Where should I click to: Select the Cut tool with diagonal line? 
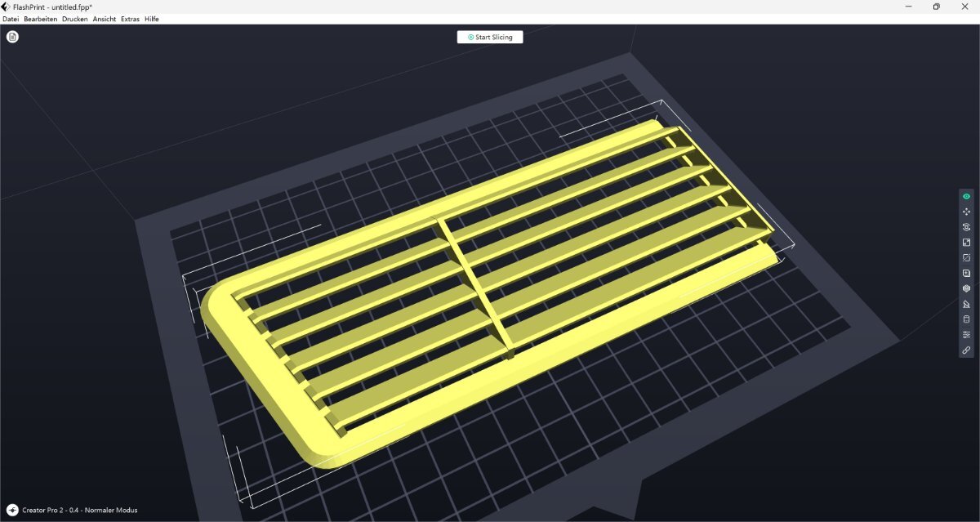966,257
